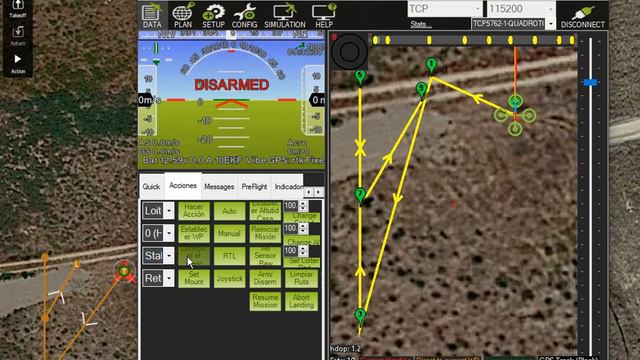Expand the Loiter action dropdown
The width and height of the screenshot is (640, 360).
[169, 211]
